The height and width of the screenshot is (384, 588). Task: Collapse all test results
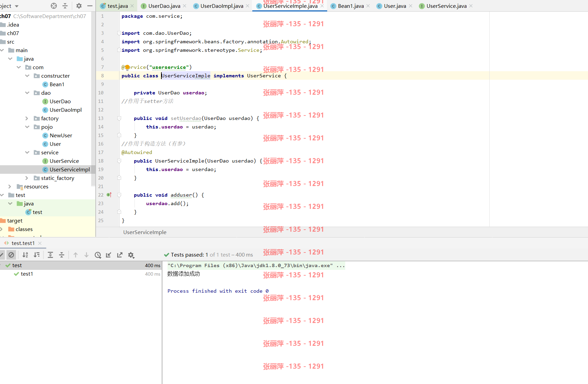point(62,255)
